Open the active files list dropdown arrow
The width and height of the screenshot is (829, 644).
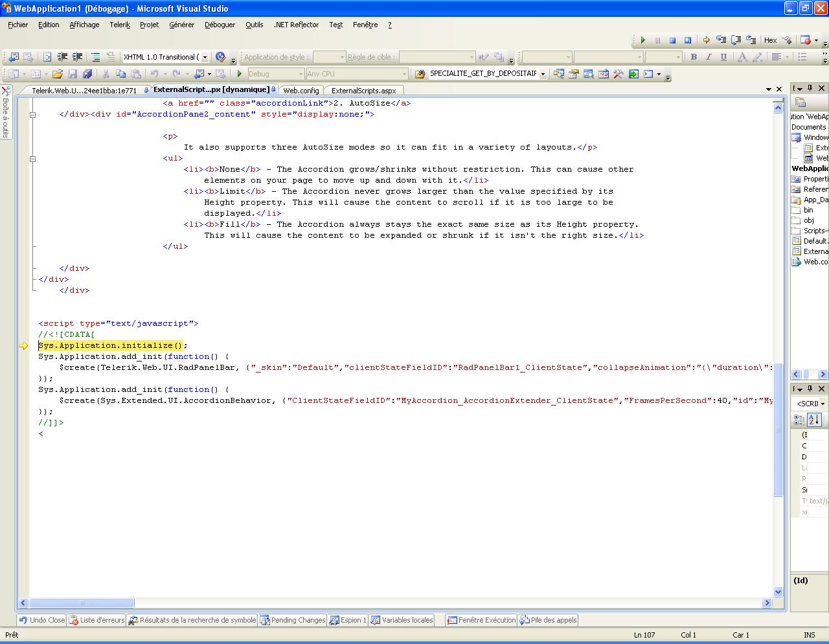click(x=767, y=89)
